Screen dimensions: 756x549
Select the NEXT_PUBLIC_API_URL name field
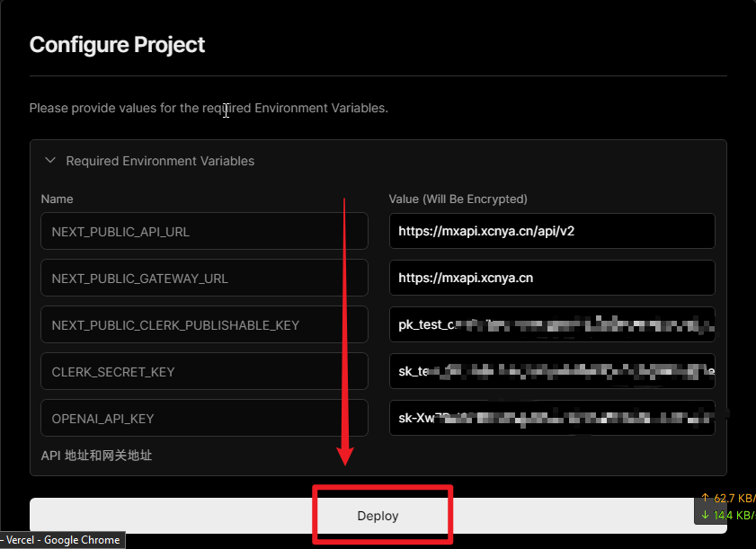204,231
